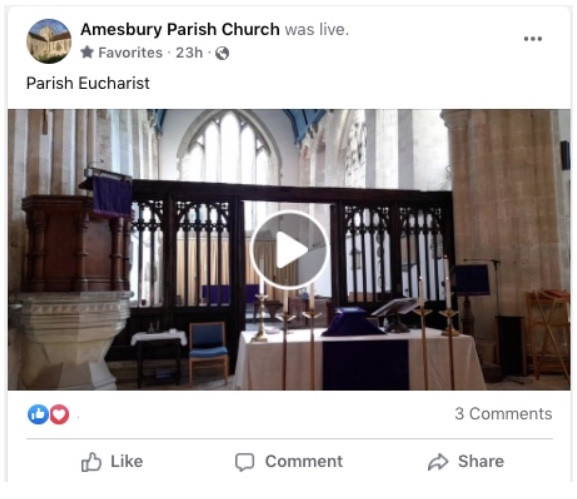Click the Favorites star icon
The image size is (577, 499).
tap(87, 52)
